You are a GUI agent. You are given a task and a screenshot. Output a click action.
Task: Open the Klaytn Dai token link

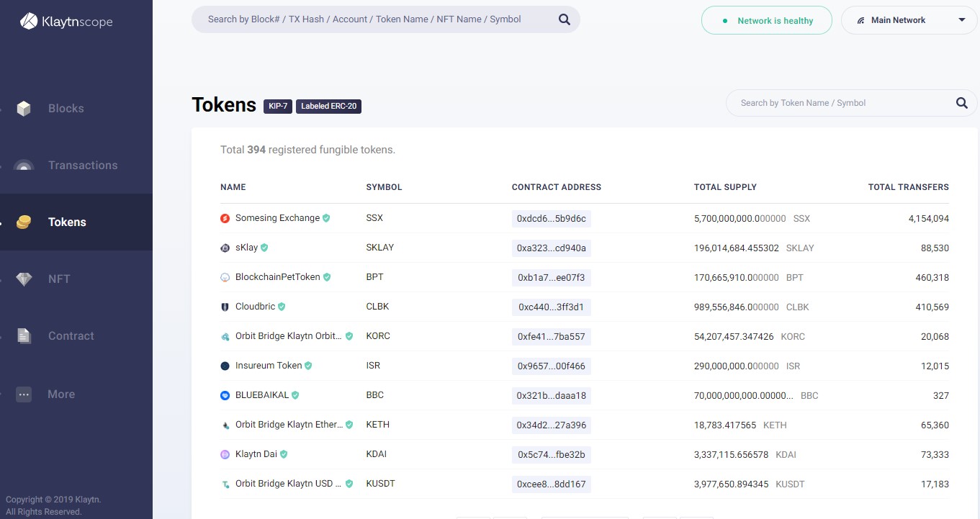pos(256,454)
